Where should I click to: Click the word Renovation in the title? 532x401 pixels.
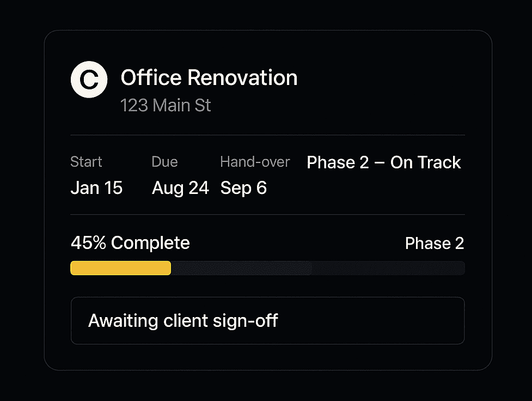[x=242, y=77]
